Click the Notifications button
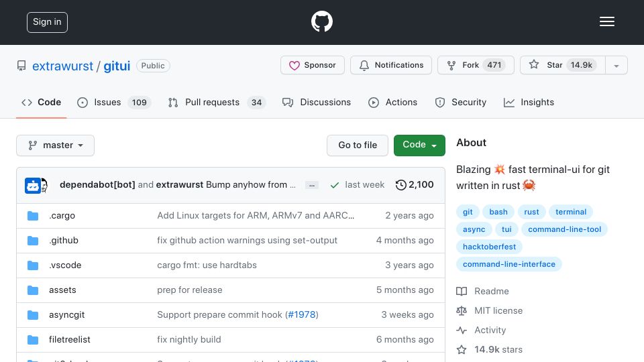 coord(391,65)
